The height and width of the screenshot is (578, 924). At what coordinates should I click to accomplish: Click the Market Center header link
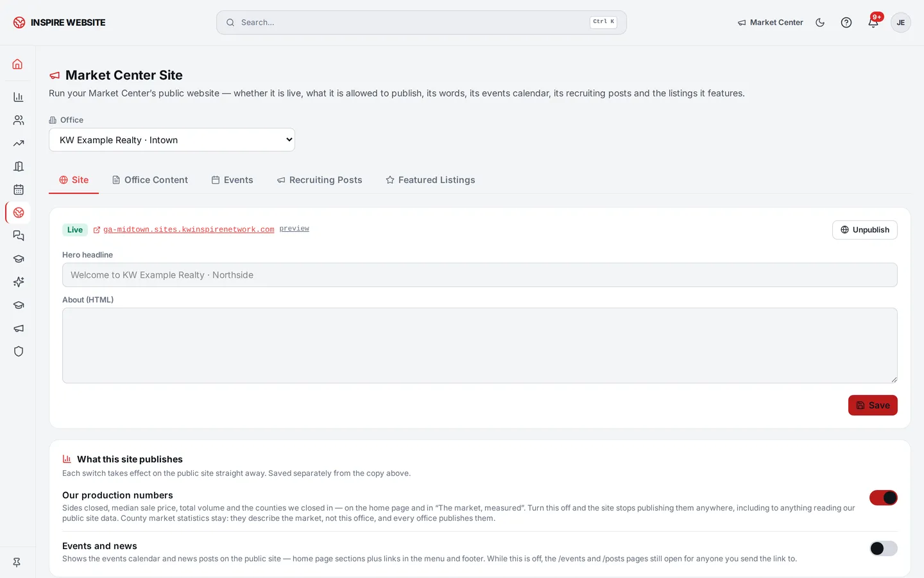(x=770, y=22)
